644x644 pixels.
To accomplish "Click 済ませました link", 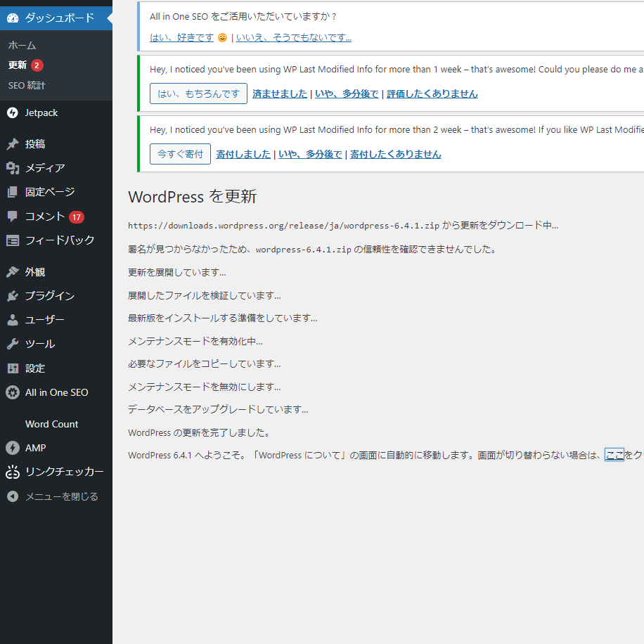I will 280,94.
